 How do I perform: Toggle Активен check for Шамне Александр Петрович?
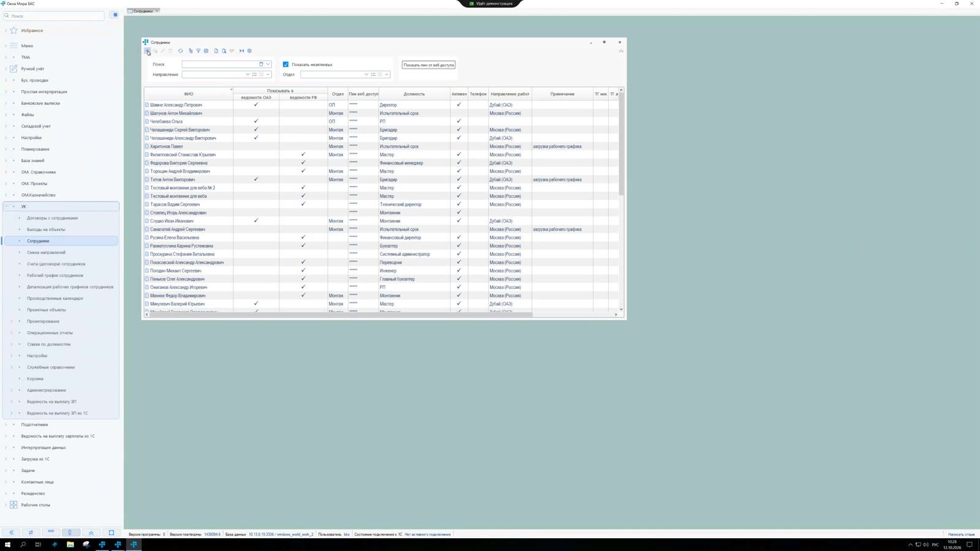(x=459, y=105)
